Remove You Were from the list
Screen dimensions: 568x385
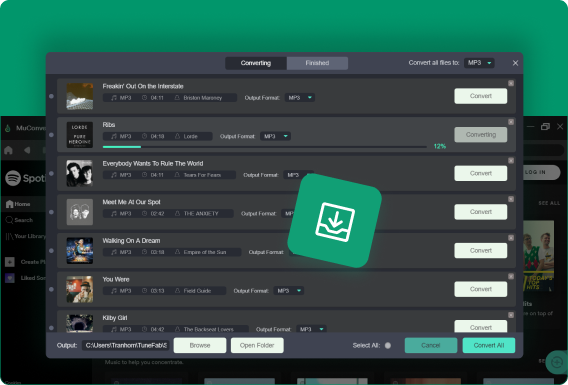click(x=511, y=277)
